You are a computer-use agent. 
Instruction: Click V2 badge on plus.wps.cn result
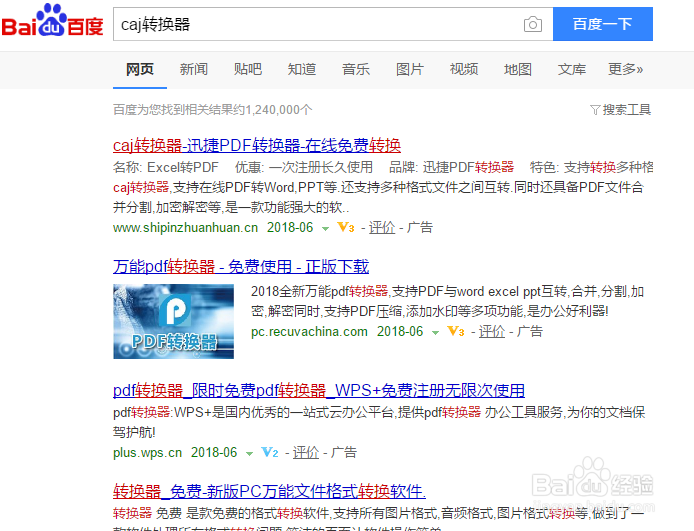click(270, 453)
